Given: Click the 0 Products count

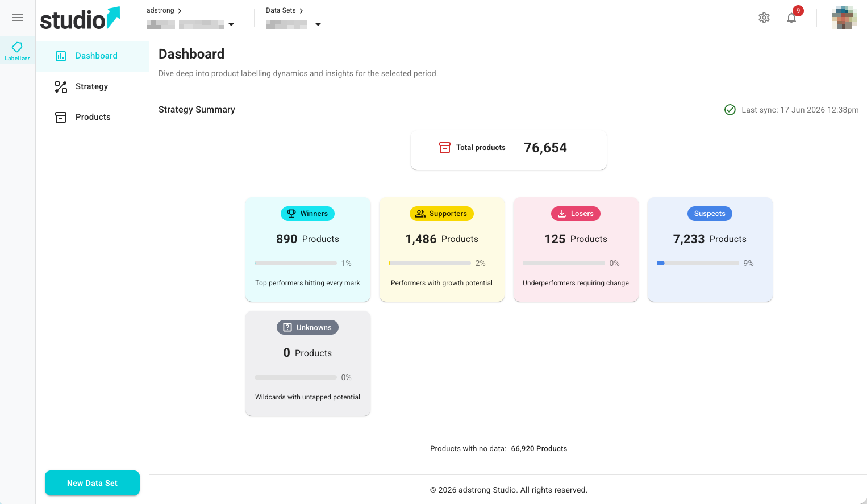Looking at the screenshot, I should click(x=307, y=353).
